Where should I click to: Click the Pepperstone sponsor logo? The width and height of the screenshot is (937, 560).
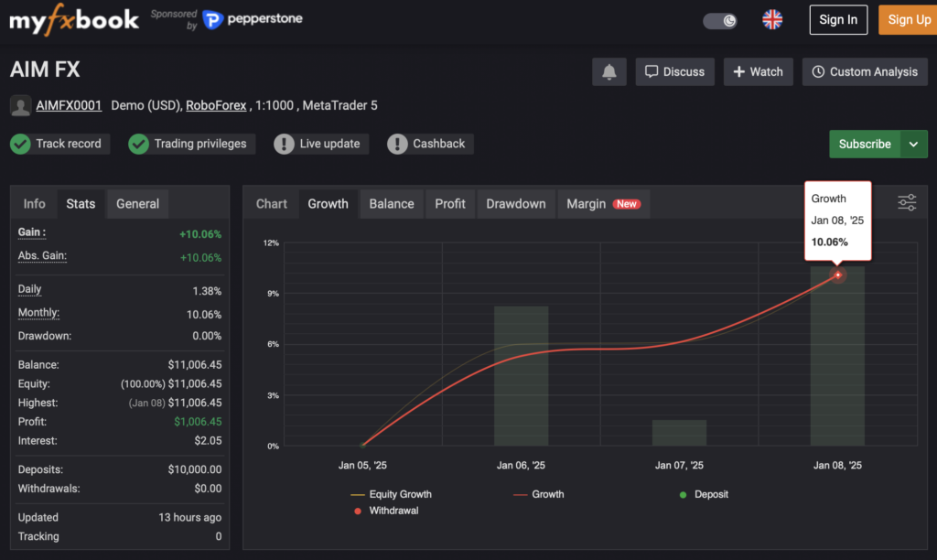tap(253, 19)
